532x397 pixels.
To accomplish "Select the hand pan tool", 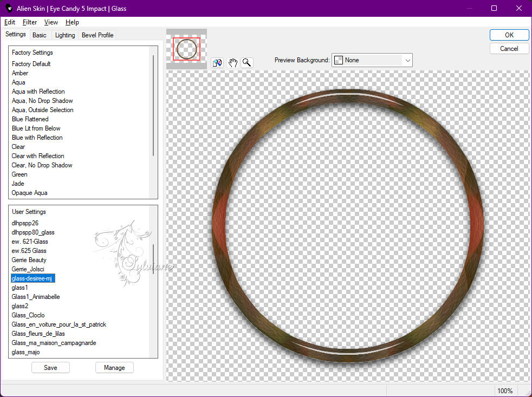I will tap(232, 63).
